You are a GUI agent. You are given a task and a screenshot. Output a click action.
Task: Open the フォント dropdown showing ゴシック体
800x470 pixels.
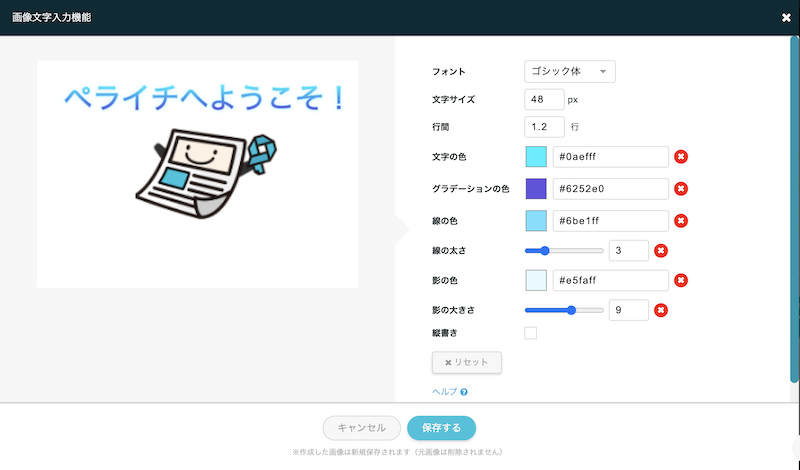click(569, 71)
